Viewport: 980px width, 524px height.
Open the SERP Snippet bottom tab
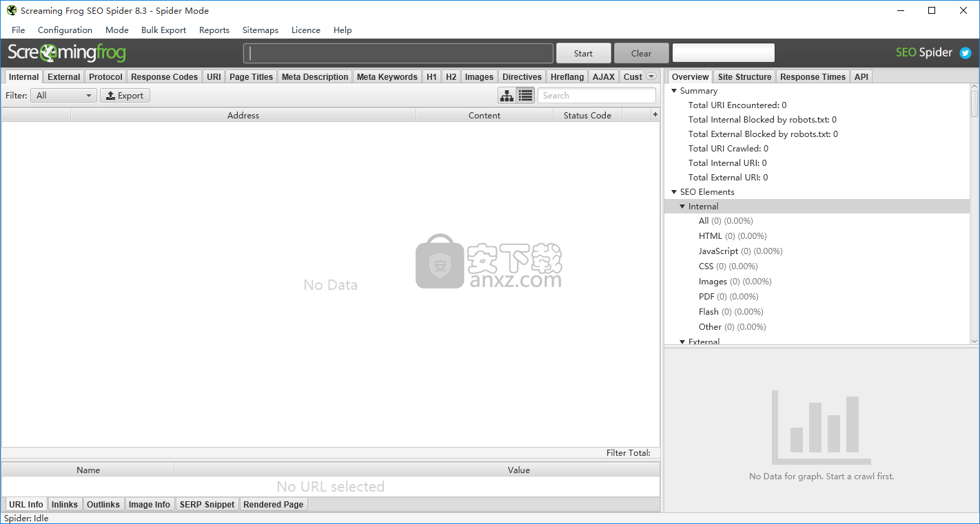pyautogui.click(x=207, y=505)
